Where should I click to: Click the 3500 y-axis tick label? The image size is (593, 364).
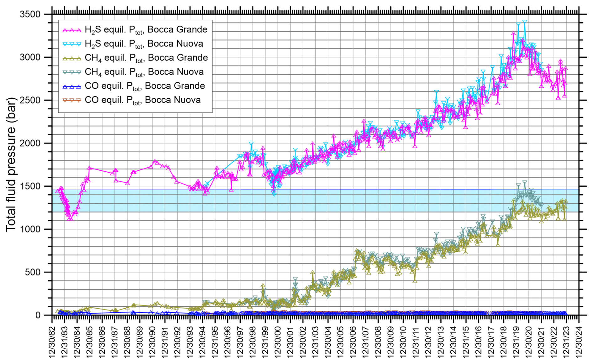(30, 14)
